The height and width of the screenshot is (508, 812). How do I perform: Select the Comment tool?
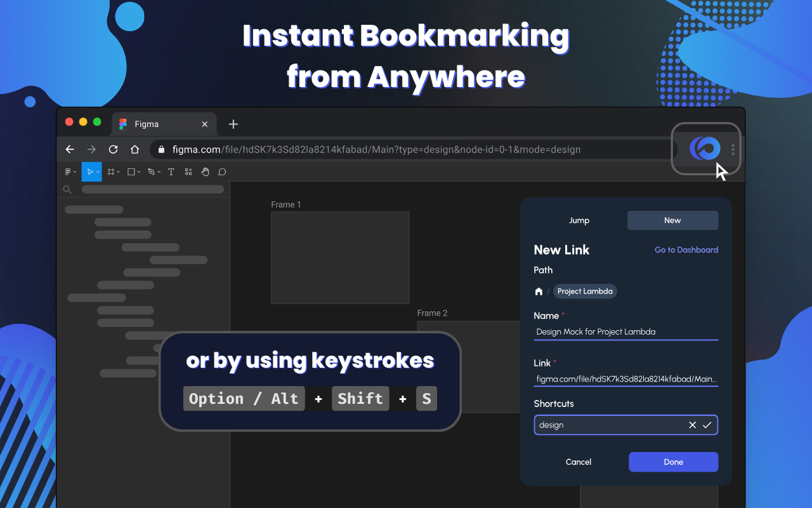pyautogui.click(x=222, y=171)
